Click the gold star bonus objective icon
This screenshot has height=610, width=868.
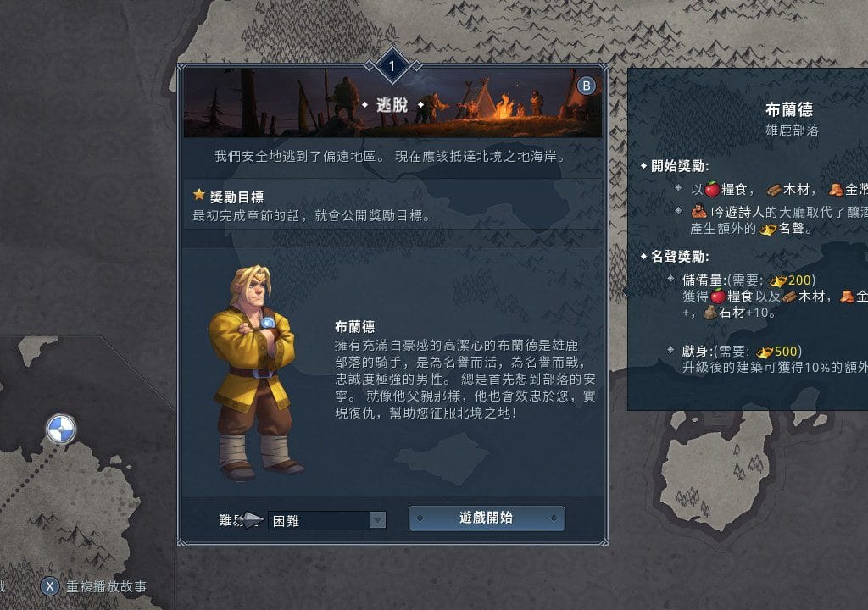tap(198, 195)
